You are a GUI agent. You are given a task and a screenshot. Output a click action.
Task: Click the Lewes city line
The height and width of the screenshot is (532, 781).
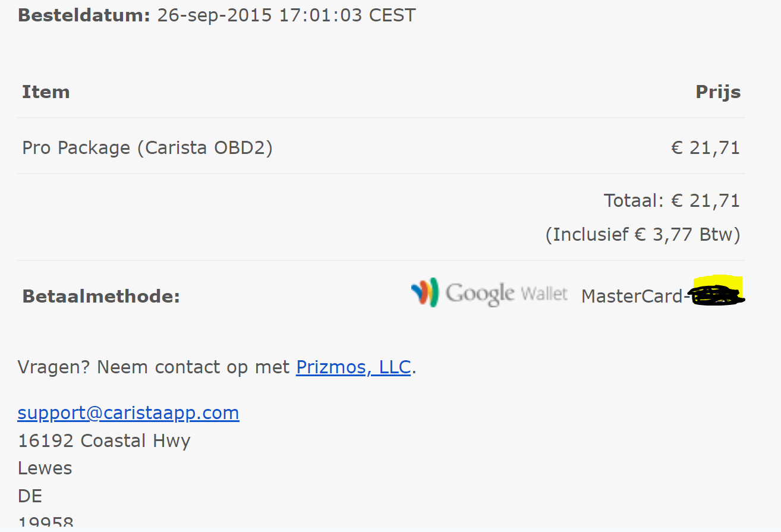pyautogui.click(x=45, y=468)
